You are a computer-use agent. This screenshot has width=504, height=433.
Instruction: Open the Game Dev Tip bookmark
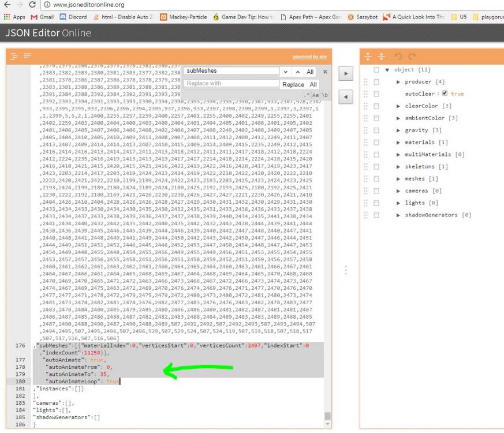click(x=243, y=17)
